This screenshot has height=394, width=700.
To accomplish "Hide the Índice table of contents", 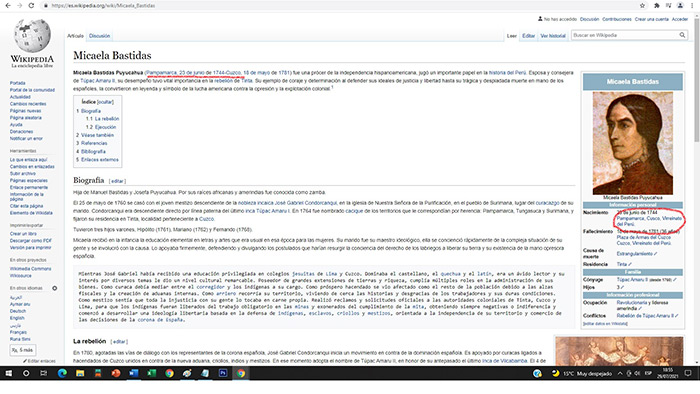I will (105, 102).
